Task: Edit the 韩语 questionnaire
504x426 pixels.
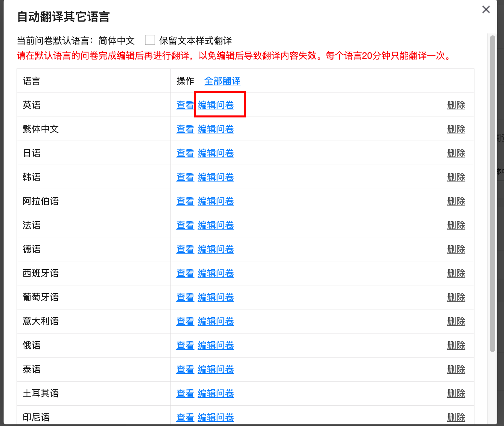Action: pyautogui.click(x=216, y=177)
